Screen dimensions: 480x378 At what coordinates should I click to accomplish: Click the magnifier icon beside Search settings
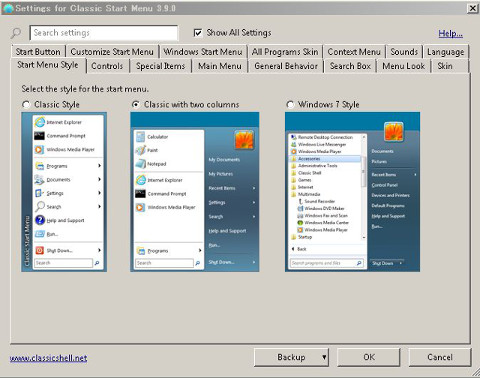point(16,33)
